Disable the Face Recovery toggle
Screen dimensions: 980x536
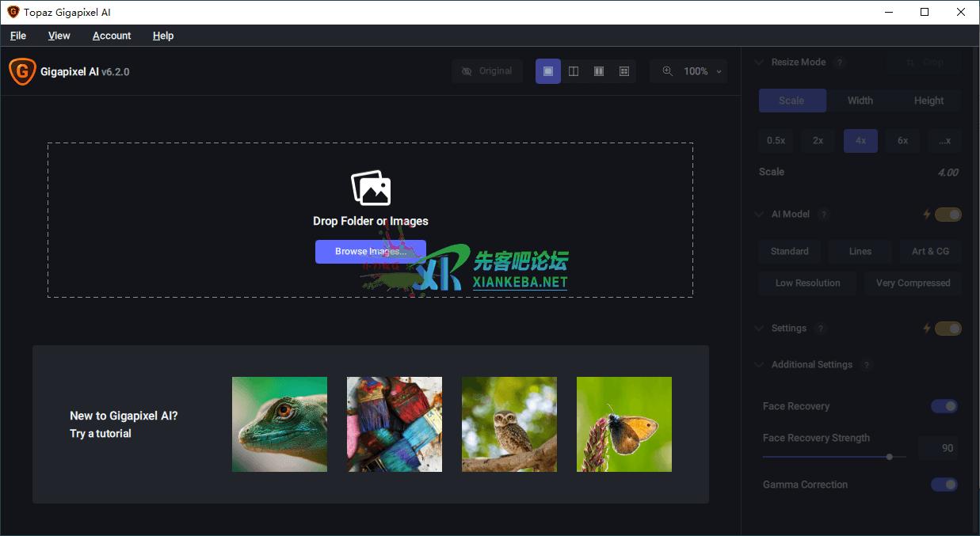(944, 406)
